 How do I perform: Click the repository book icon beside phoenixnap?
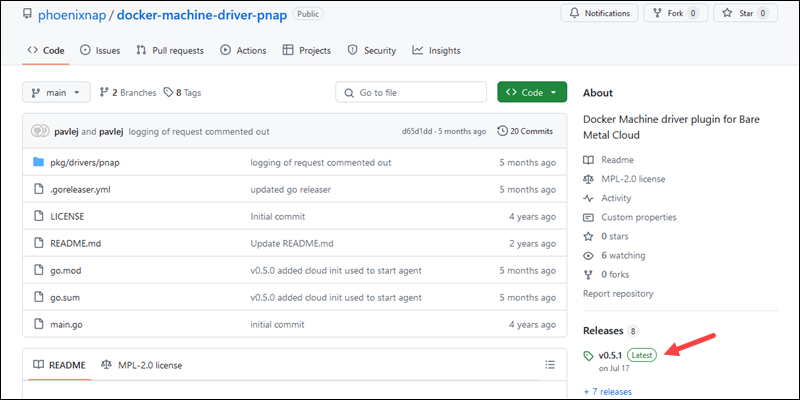click(27, 14)
